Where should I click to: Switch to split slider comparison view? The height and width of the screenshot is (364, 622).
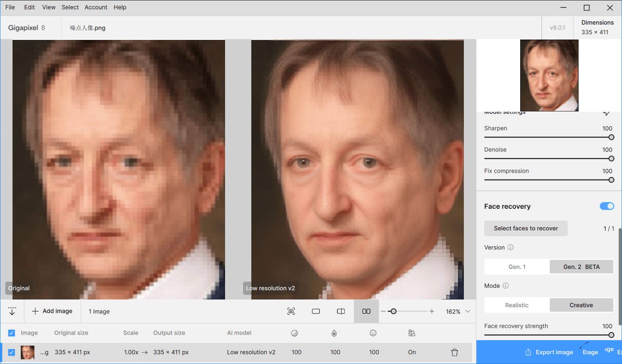341,311
